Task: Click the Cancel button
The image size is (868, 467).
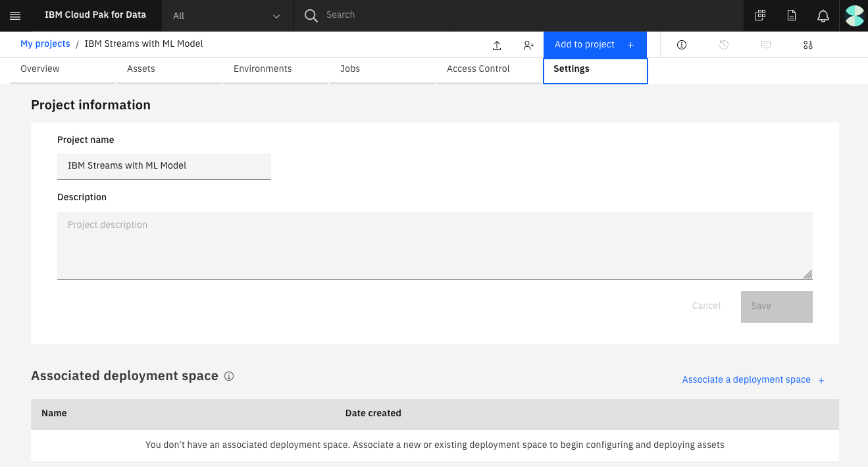Action: [706, 306]
